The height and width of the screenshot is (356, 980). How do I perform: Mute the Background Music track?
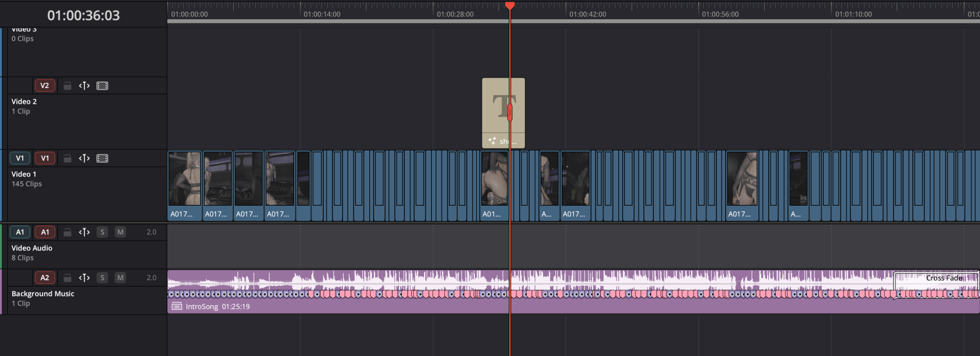click(x=120, y=278)
